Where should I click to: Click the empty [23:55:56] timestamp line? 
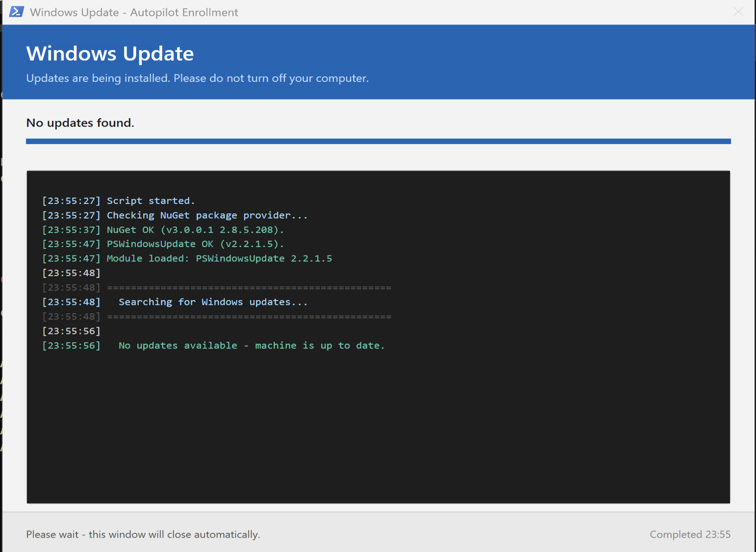pos(71,331)
